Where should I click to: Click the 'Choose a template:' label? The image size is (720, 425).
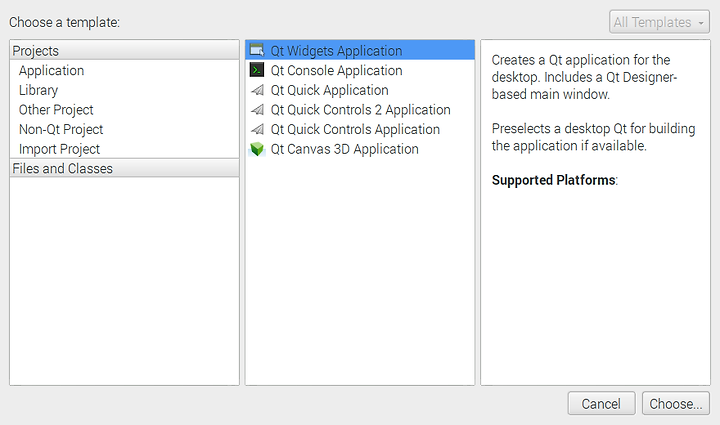coord(64,22)
